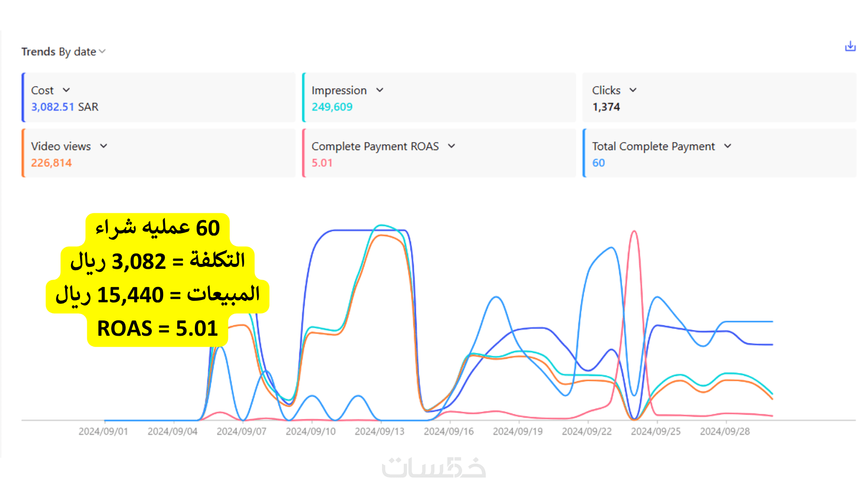
Task: Click the 2024/09/01 axis date label
Action: coord(103,432)
